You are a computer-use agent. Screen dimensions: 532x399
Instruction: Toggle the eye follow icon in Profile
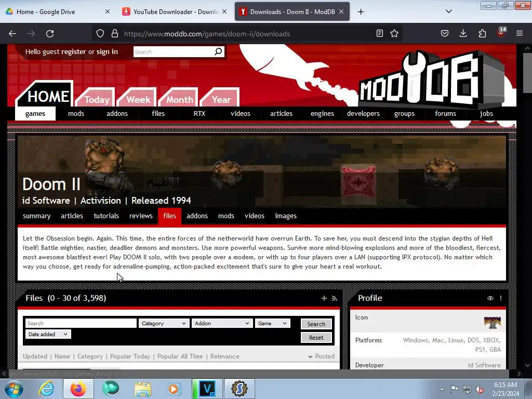click(490, 298)
